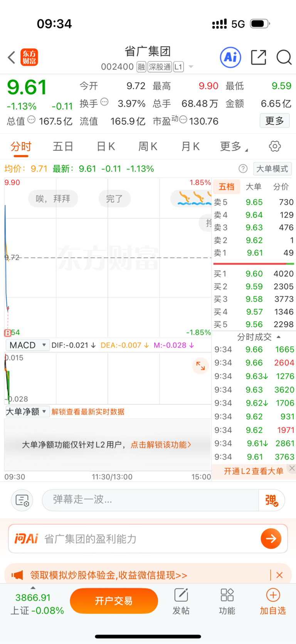The height and width of the screenshot is (644, 296).
Task: Tap the 融 margin badge
Action: (141, 67)
